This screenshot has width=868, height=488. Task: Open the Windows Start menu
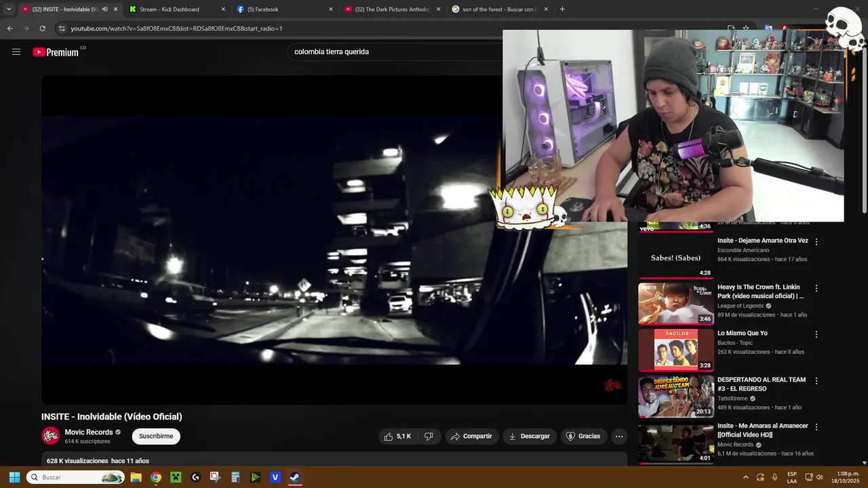pyautogui.click(x=14, y=477)
